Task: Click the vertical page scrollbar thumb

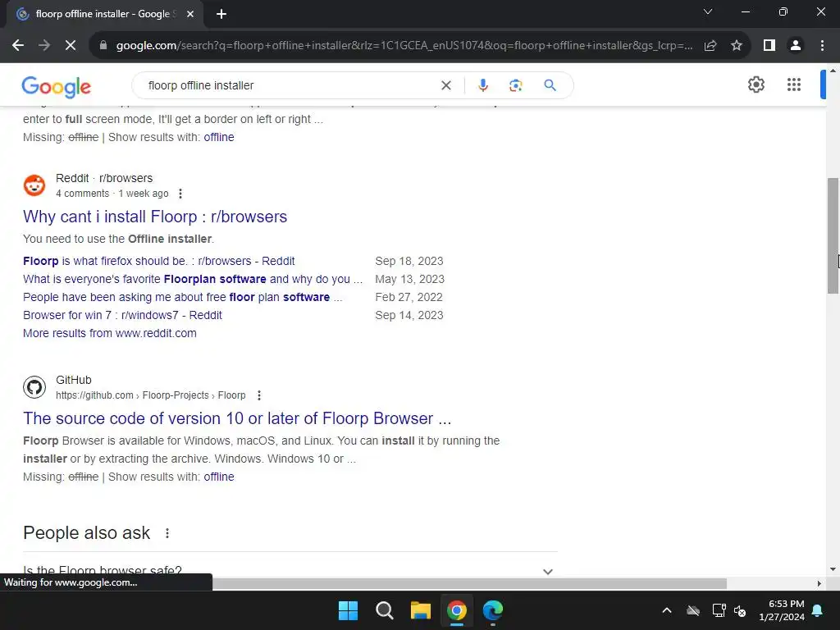Action: pyautogui.click(x=833, y=235)
